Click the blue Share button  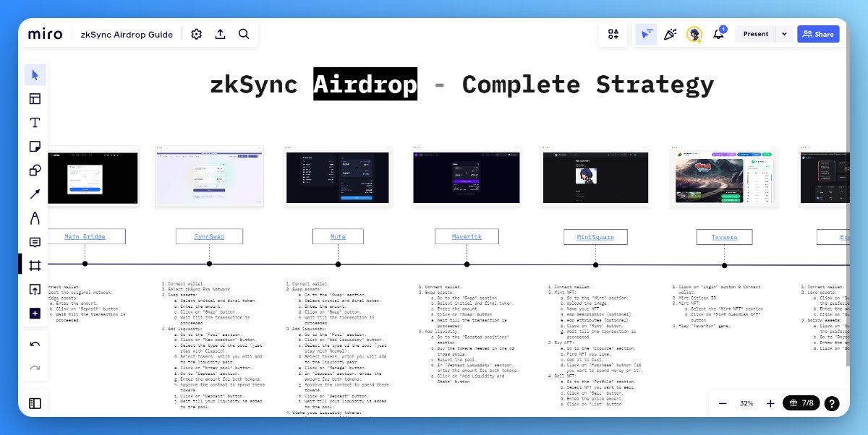click(818, 34)
